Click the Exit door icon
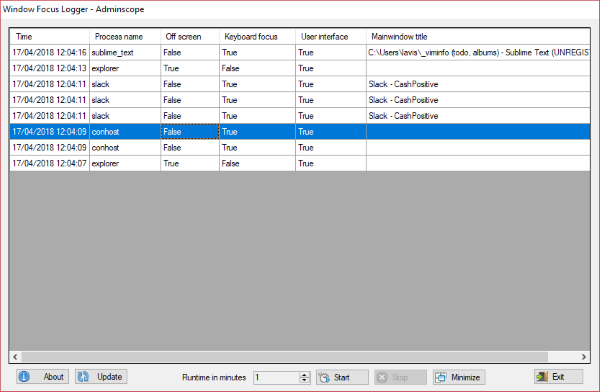600x392 pixels. click(542, 377)
